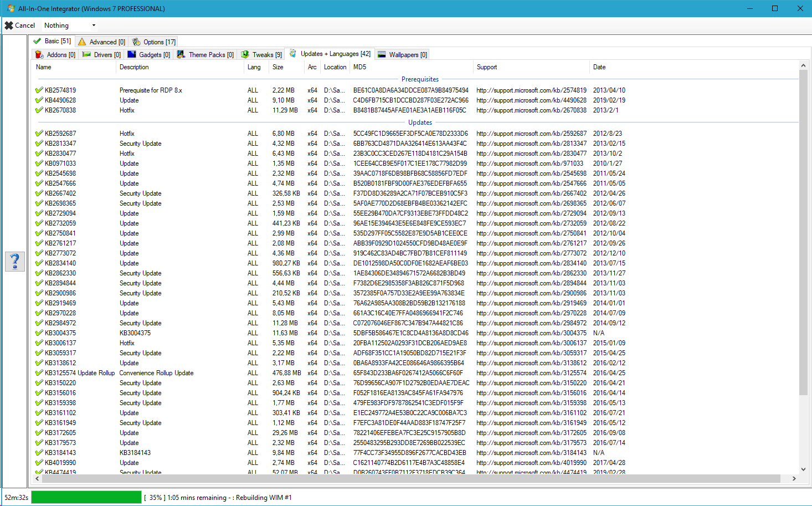Viewport: 812px width, 506px height.
Task: Collapse the Prerequisites group header
Action: point(420,79)
